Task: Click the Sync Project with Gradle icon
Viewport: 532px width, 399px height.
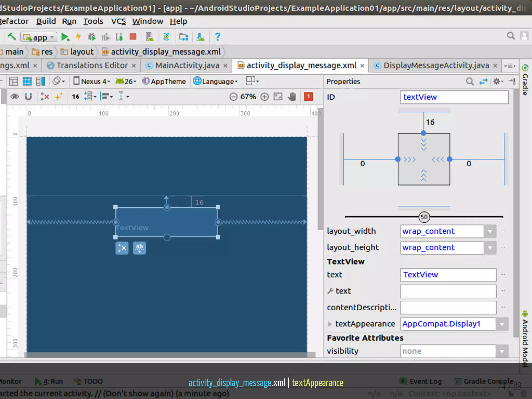Action: point(166,37)
